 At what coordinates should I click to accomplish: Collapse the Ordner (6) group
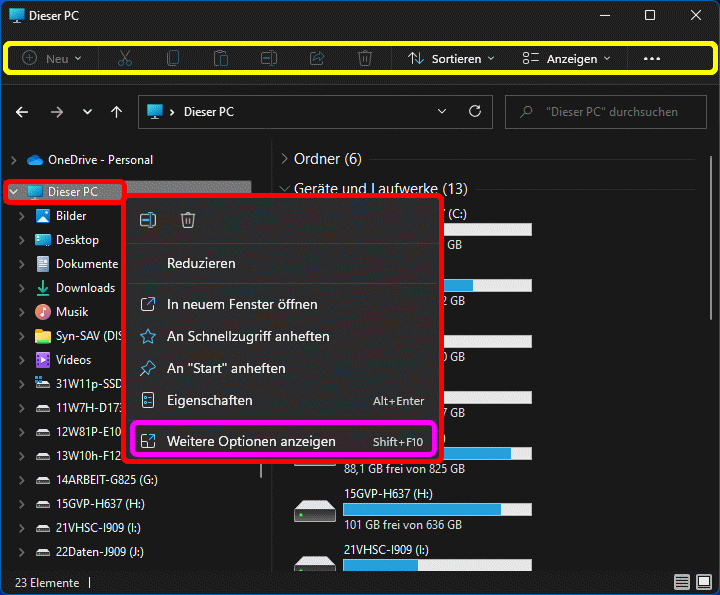(285, 159)
